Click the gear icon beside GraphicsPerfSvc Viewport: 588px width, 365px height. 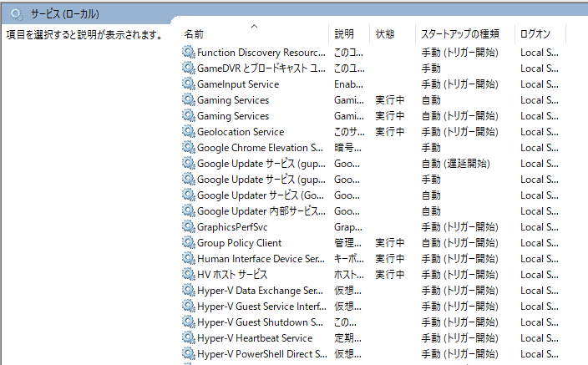pyautogui.click(x=189, y=226)
